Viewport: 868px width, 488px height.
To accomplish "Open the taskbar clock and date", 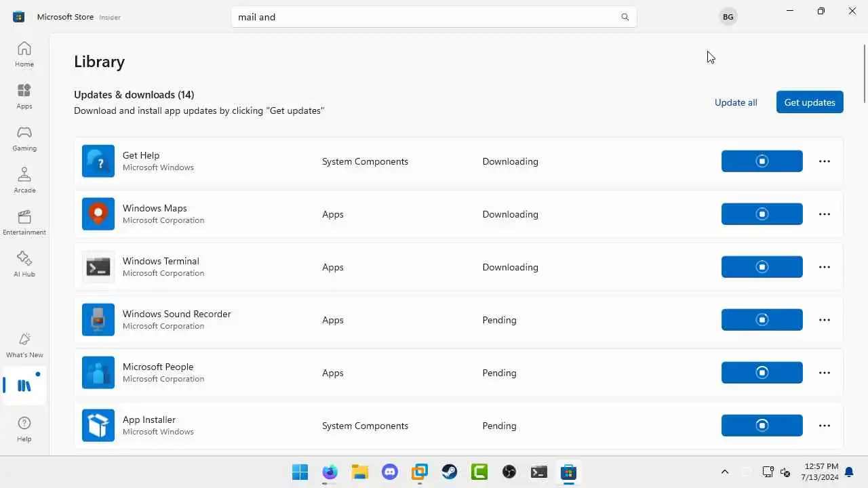I will point(821,472).
